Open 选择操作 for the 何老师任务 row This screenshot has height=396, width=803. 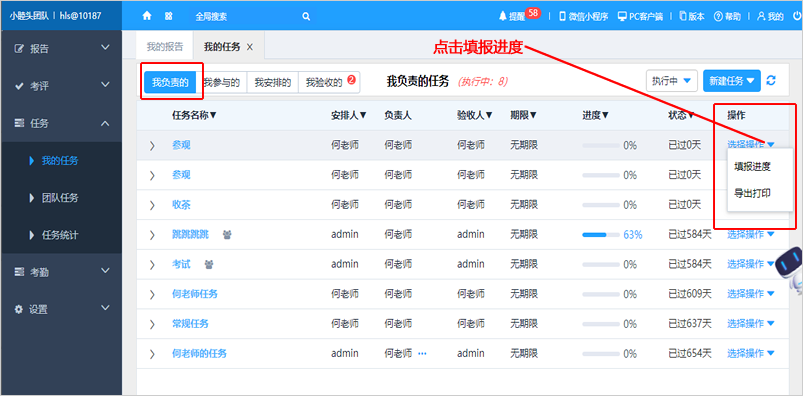[x=751, y=294]
